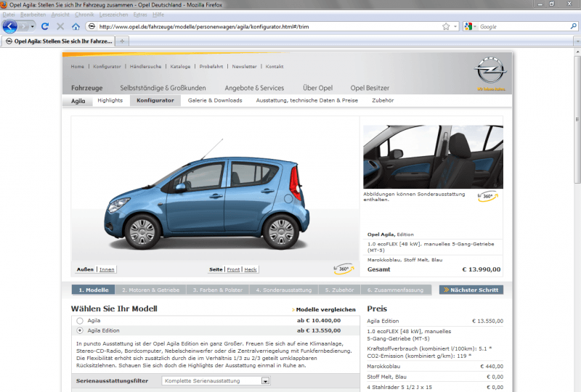Open the list all tabs dropdown
Screen dimensions: 581x392
[x=577, y=41]
